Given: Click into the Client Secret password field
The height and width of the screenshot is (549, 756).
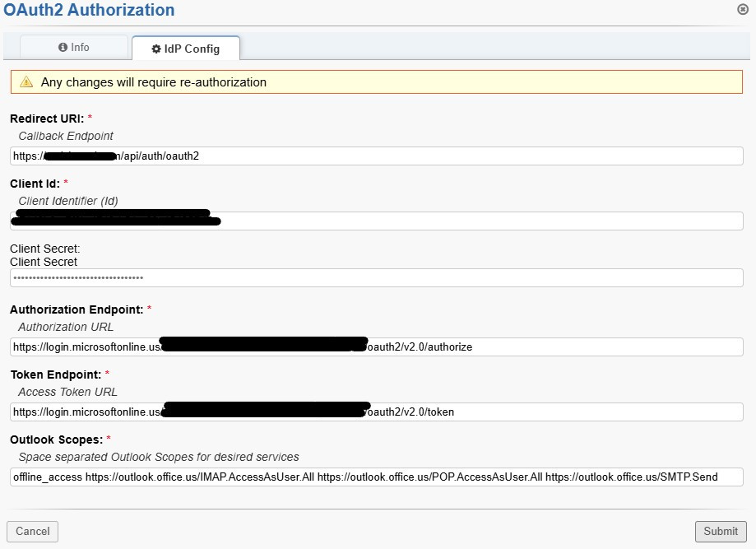Looking at the screenshot, I should coord(377,278).
